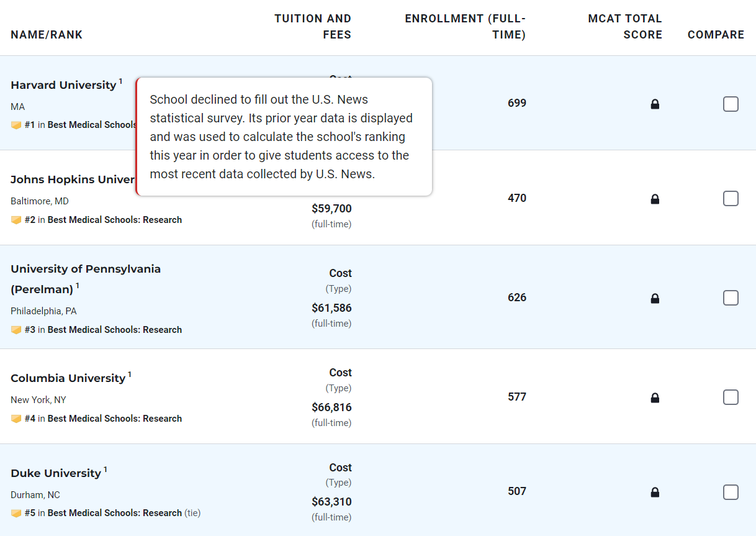
Task: Enable the compare checkbox for Duke University
Action: click(731, 492)
